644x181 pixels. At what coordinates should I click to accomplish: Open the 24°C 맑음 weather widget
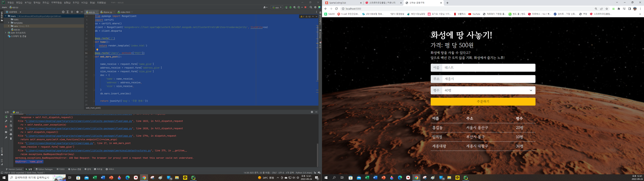266,178
